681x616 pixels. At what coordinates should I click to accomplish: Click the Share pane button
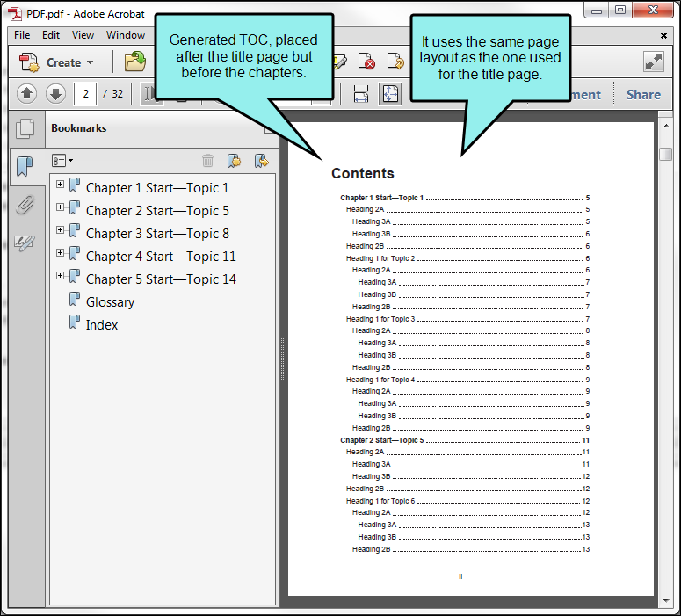click(643, 95)
